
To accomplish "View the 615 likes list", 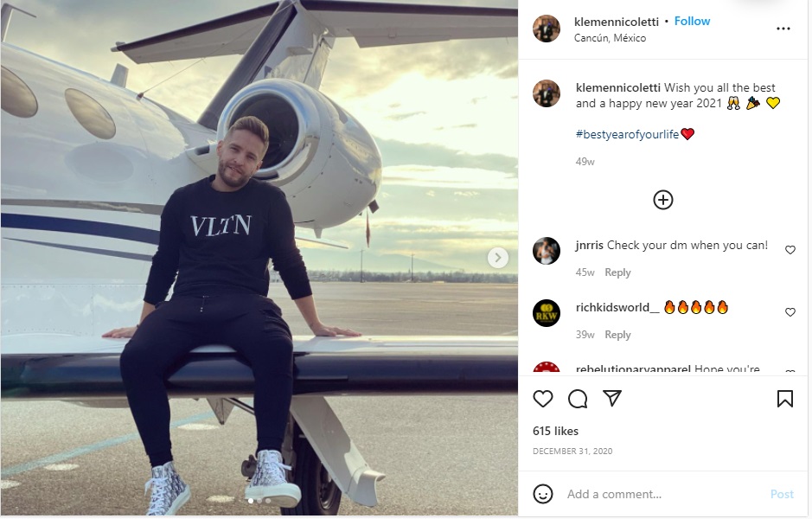I will coord(555,431).
